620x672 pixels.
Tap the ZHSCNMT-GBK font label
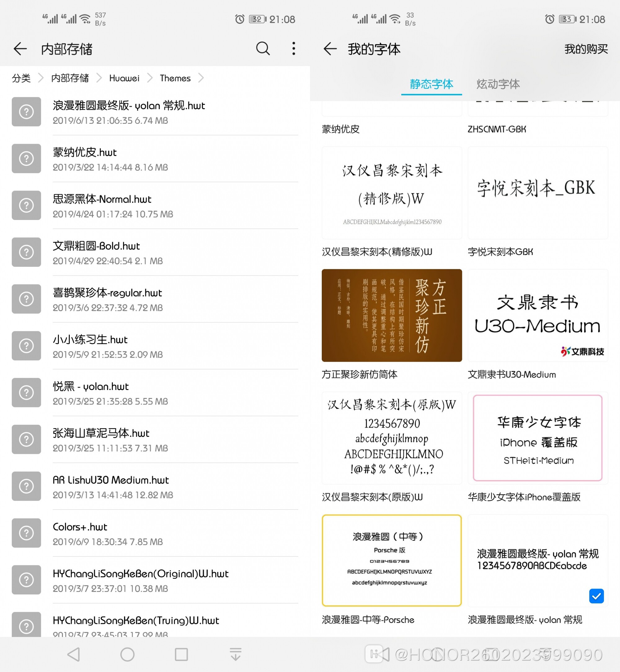[x=497, y=129]
